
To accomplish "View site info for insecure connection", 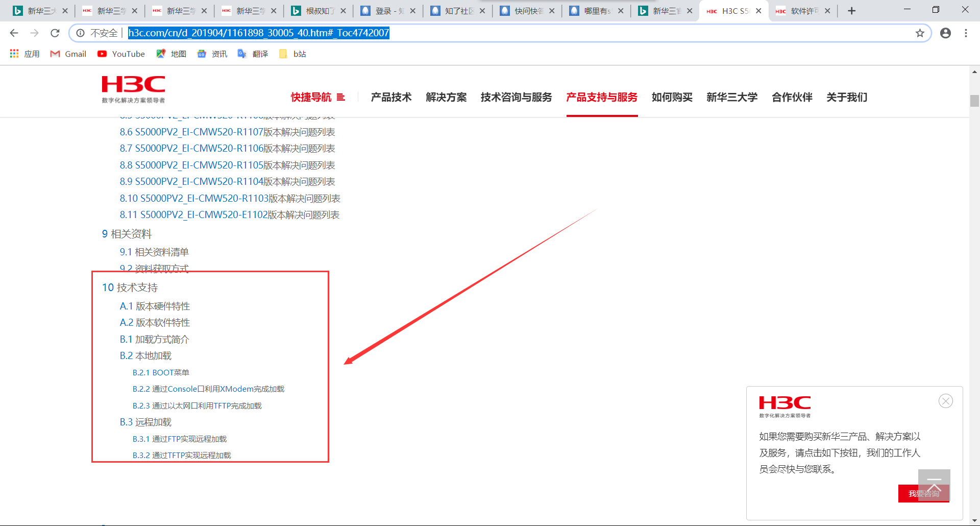I will click(x=80, y=33).
